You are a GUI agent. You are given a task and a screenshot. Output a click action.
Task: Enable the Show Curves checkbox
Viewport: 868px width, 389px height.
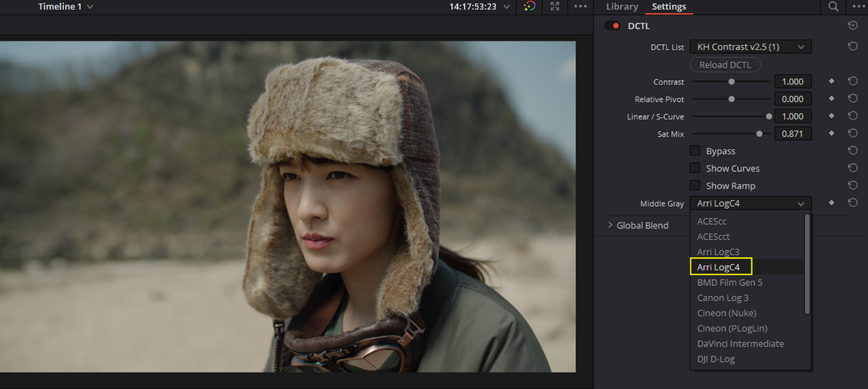(x=695, y=168)
